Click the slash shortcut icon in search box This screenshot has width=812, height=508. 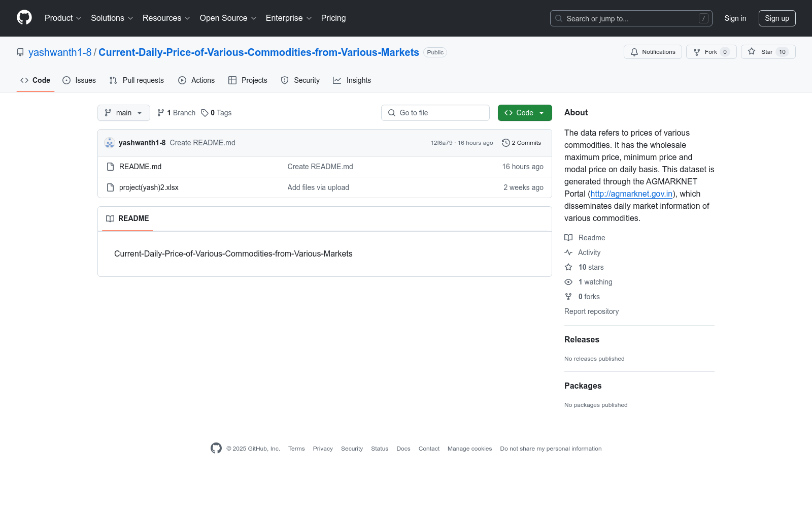[703, 18]
